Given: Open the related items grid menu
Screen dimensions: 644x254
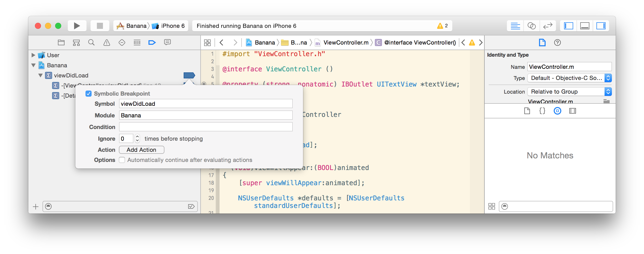Looking at the screenshot, I should (x=207, y=43).
